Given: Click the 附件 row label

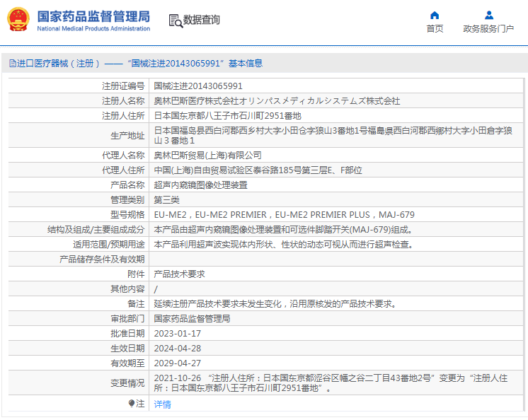Looking at the screenshot, I should [x=136, y=274].
